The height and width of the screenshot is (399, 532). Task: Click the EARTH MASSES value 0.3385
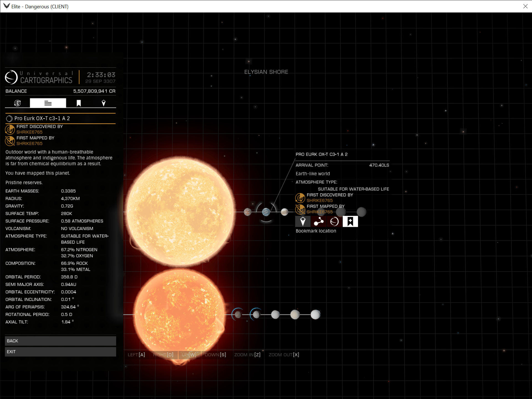(x=68, y=191)
